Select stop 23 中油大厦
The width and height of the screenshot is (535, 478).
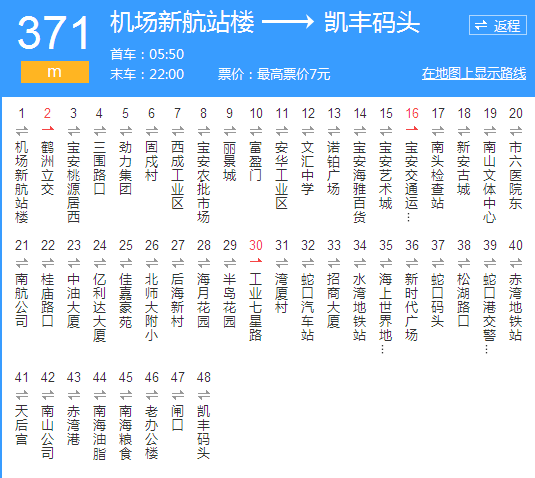74,300
